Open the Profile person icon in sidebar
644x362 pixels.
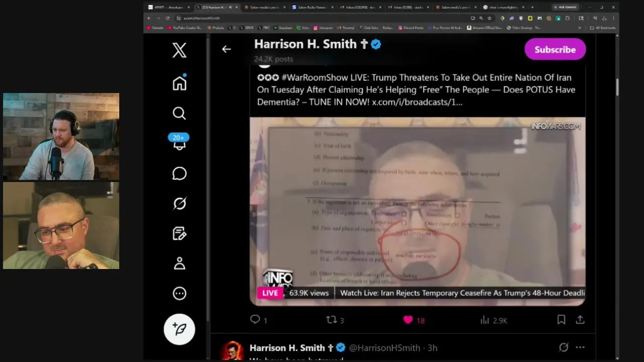pos(179,263)
